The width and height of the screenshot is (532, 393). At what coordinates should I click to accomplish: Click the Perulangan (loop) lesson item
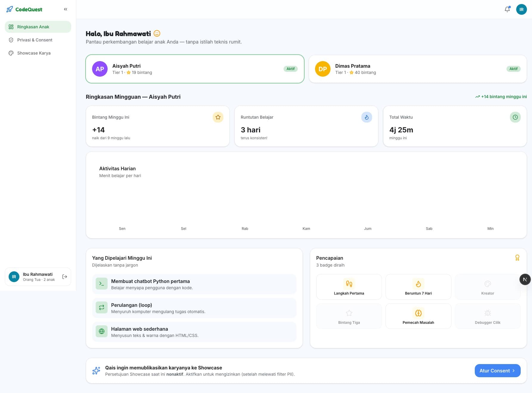pos(194,308)
